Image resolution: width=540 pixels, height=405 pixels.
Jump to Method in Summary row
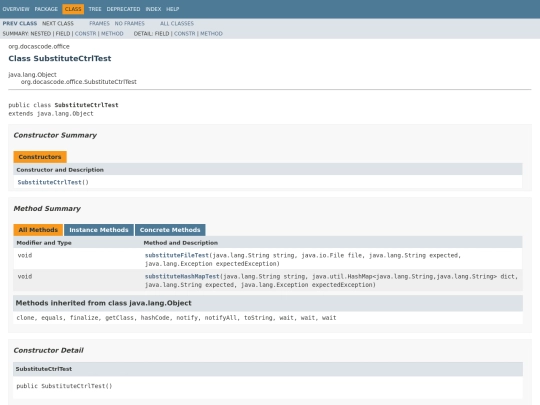(112, 33)
